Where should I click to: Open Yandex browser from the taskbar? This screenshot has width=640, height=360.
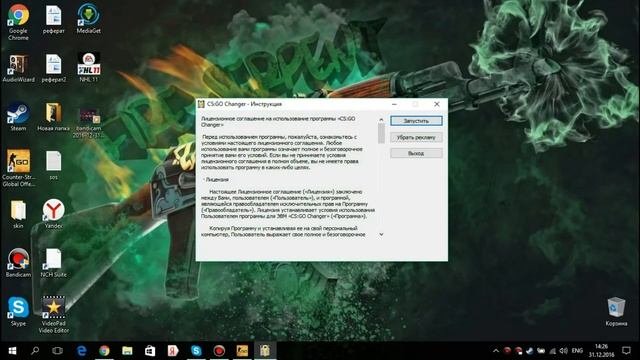pos(173,351)
